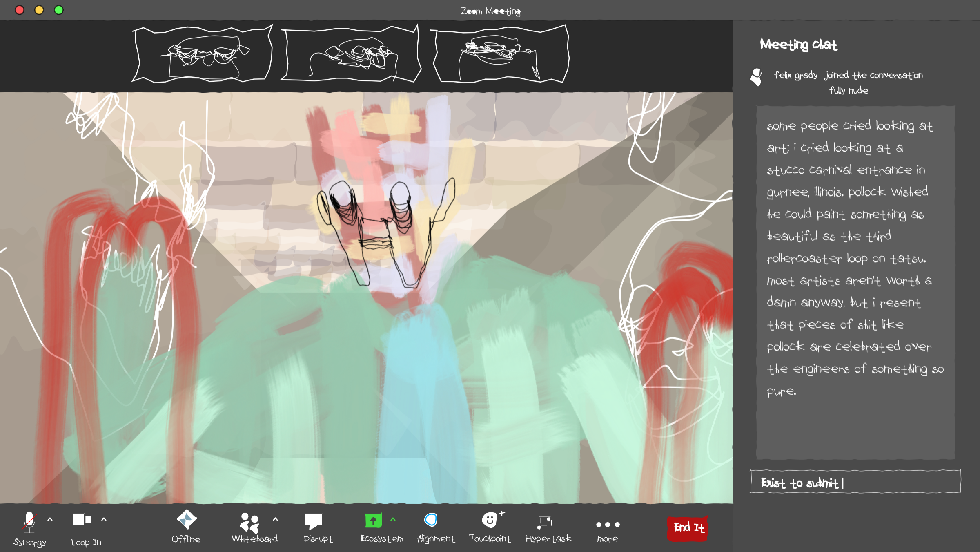
Task: Click the Exist to submit input field
Action: tap(855, 482)
